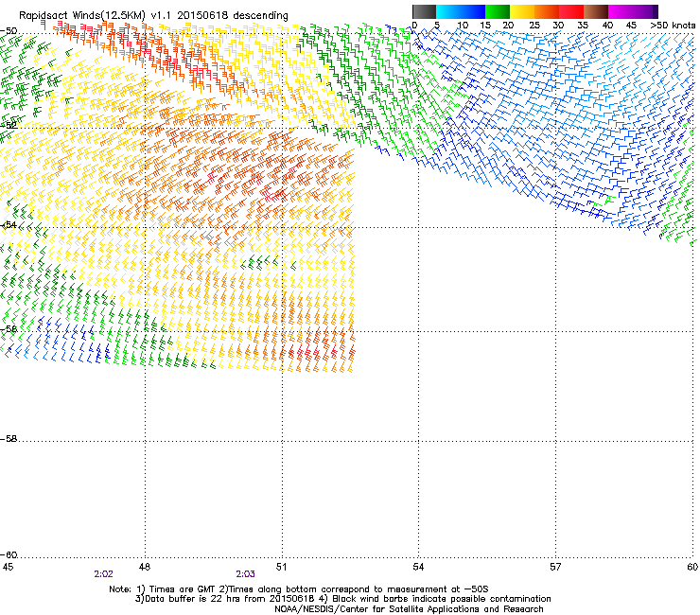This screenshot has height=615, width=700.
Task: Click the magenta-purple 40-50 knots color band
Action: click(x=633, y=11)
